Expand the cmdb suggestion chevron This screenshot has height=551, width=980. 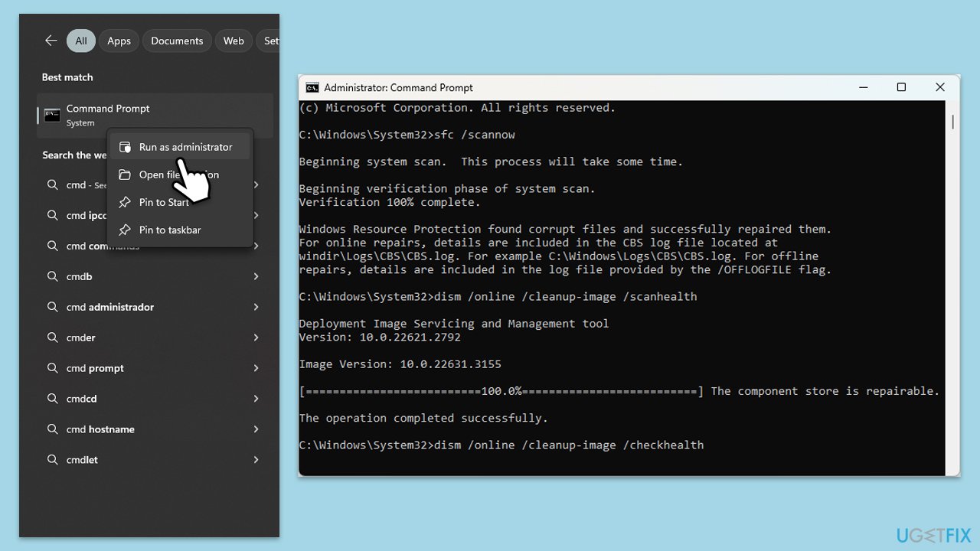(x=256, y=276)
